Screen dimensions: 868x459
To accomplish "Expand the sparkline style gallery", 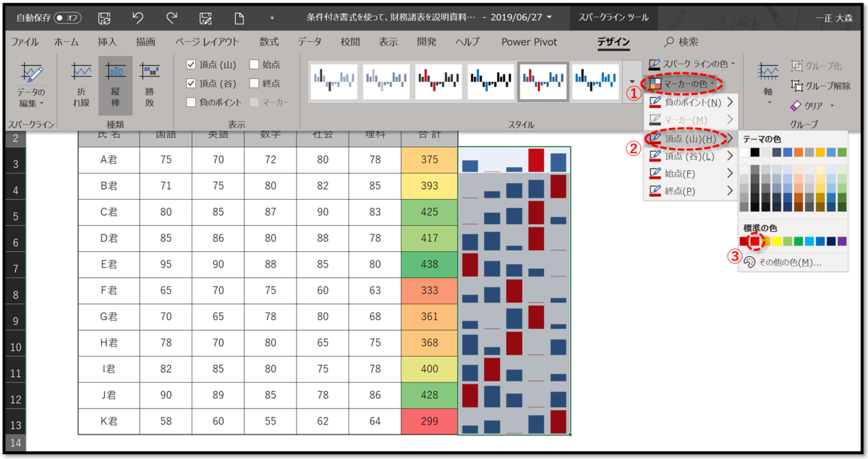I will 632,82.
